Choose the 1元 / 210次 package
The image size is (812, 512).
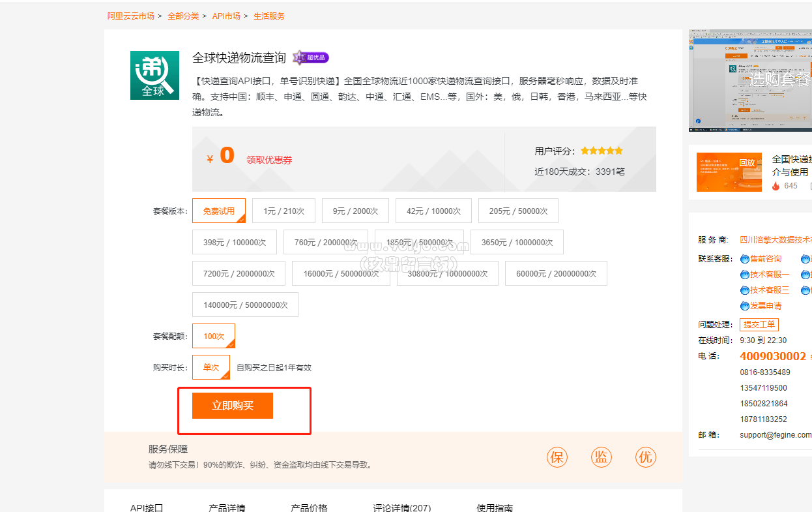[x=283, y=211]
